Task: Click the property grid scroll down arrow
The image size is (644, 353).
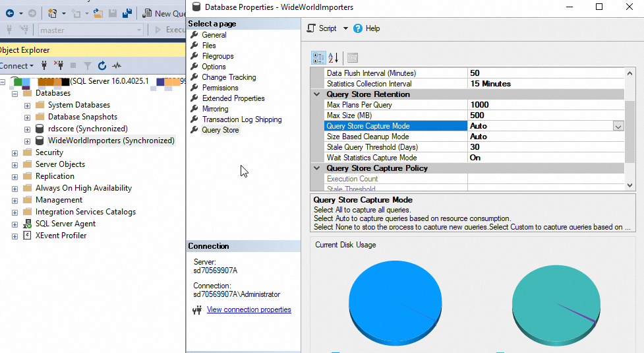Action: click(x=630, y=185)
